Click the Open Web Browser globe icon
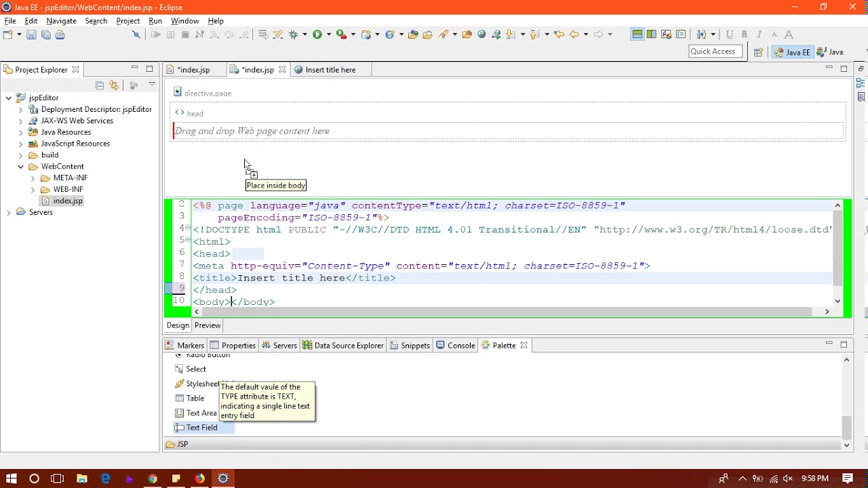Viewport: 868px width, 488px height. coord(481,35)
